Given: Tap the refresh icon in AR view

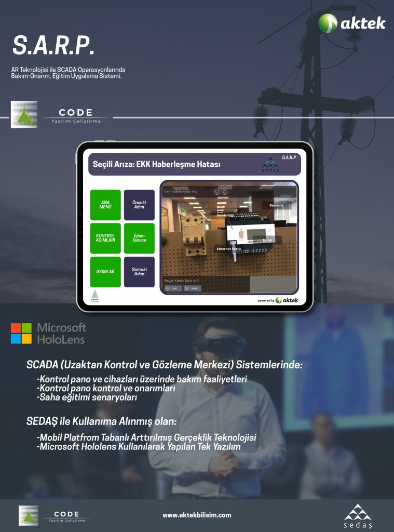Looking at the screenshot, I should pos(224,192).
